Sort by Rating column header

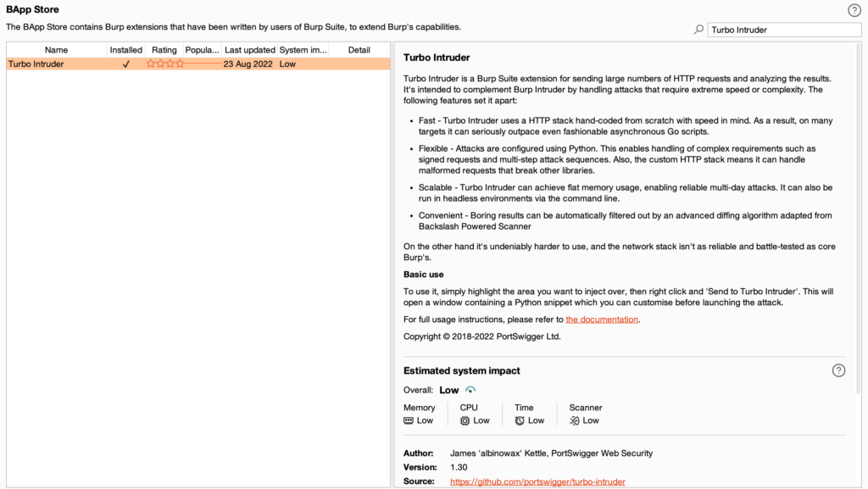click(x=164, y=50)
